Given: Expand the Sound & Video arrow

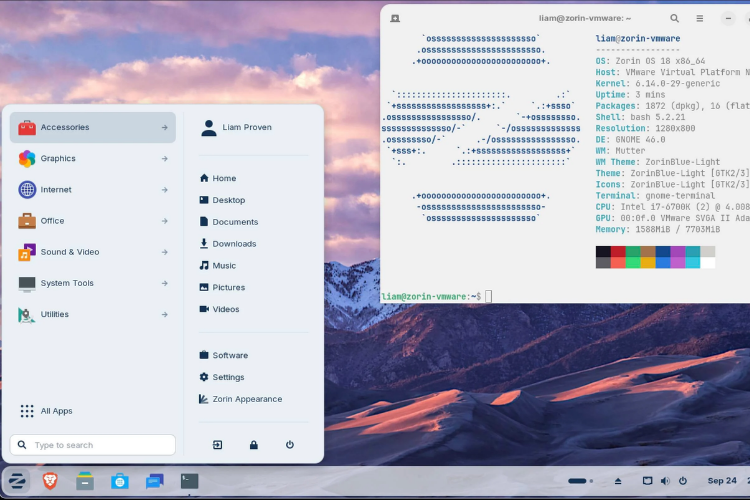Looking at the screenshot, I should [165, 252].
